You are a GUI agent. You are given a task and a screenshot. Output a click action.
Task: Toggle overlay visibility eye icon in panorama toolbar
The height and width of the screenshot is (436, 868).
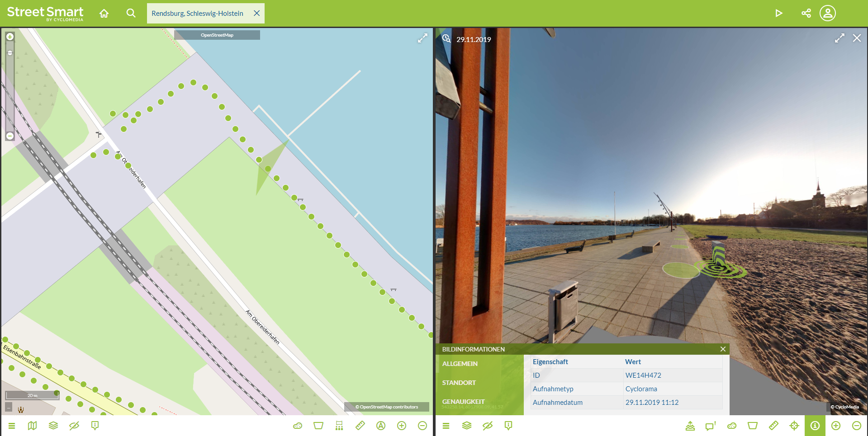tap(488, 426)
